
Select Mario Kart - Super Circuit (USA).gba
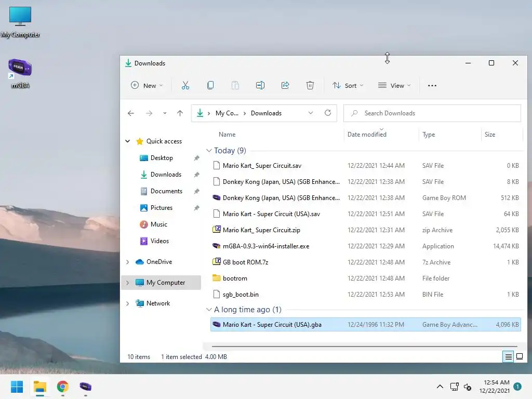tap(366, 325)
